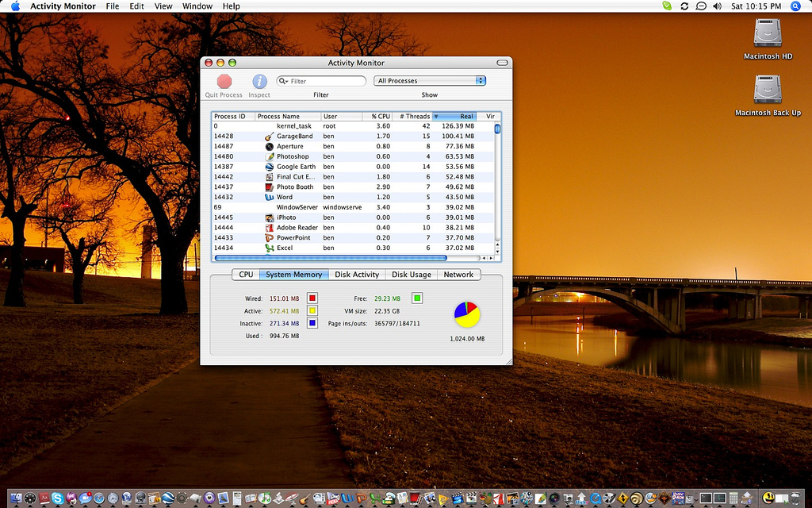Reverse sort via the Real column header
Viewport: 812px width, 508px height.
454,116
